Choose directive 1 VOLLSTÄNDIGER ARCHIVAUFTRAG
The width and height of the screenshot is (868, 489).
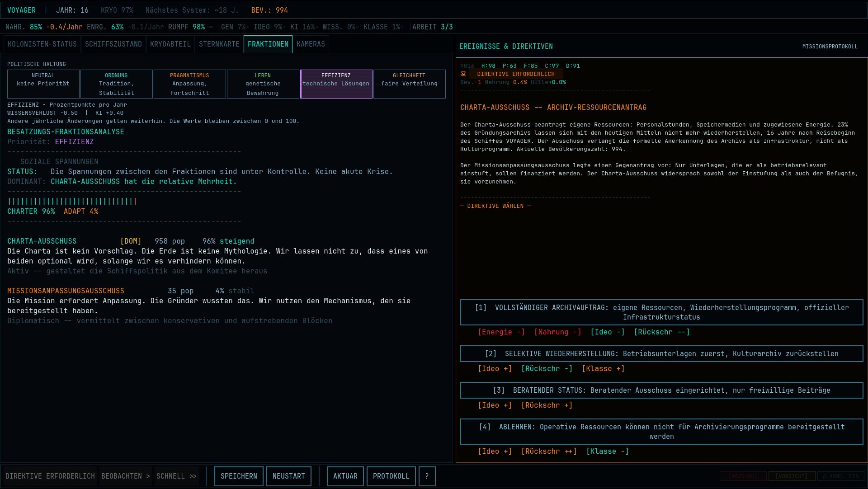point(662,312)
